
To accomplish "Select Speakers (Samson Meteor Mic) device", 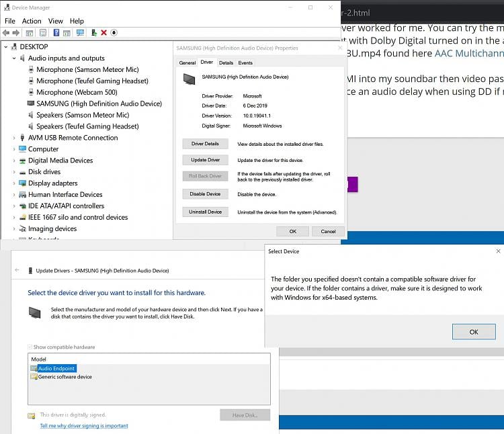I will [x=83, y=115].
